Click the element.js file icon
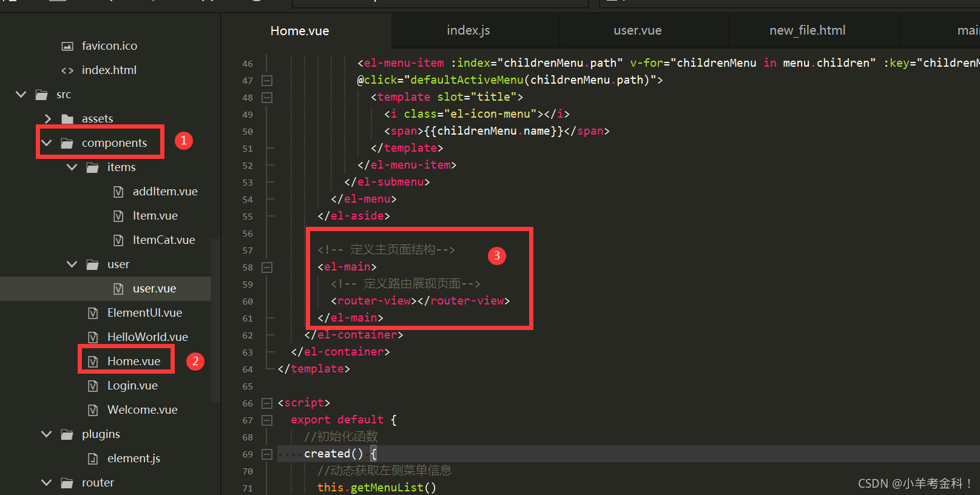The height and width of the screenshot is (495, 980). click(x=93, y=459)
